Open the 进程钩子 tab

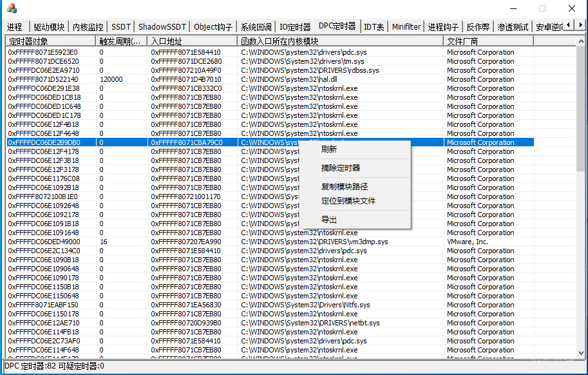tap(443, 27)
